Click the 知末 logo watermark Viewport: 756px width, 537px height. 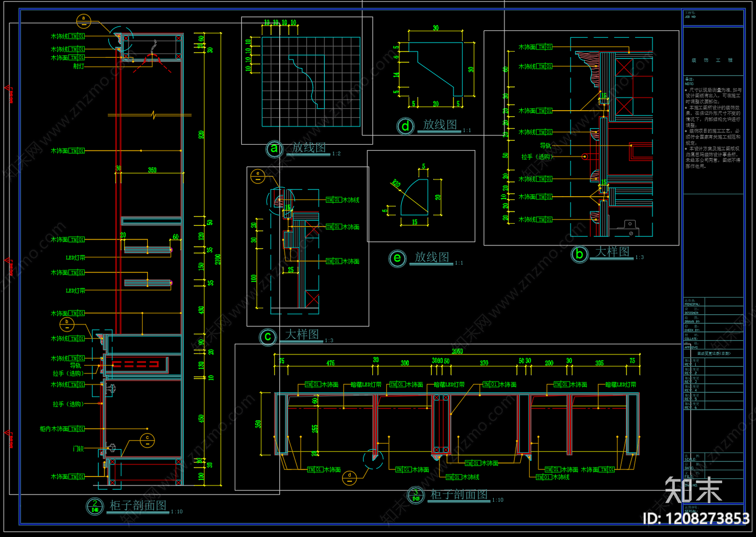pos(693,490)
